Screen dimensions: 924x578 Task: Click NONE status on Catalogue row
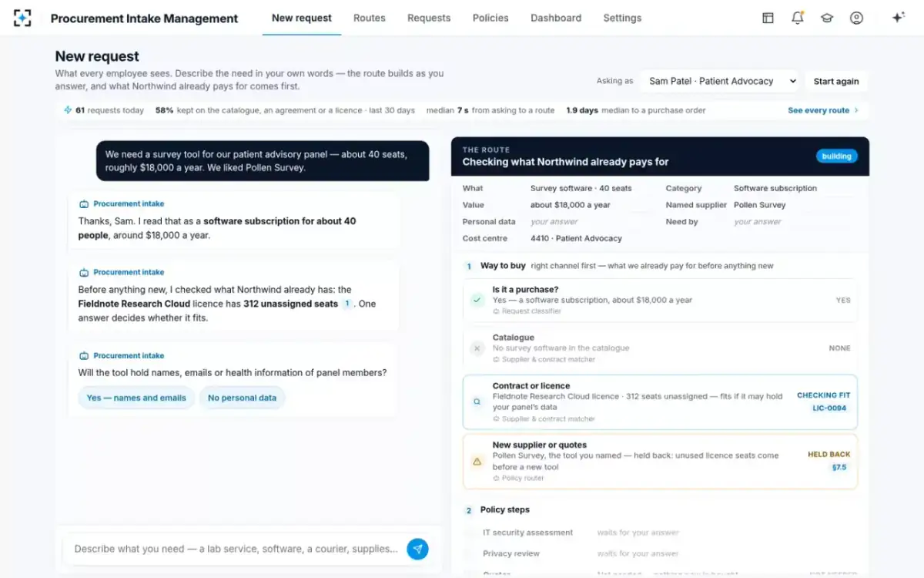(x=839, y=348)
